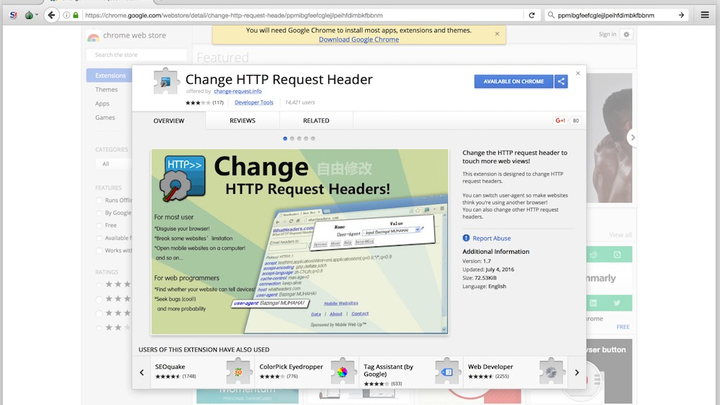This screenshot has width=720, height=405.
Task: Click the search go arrow in toolbar
Action: pos(681,15)
